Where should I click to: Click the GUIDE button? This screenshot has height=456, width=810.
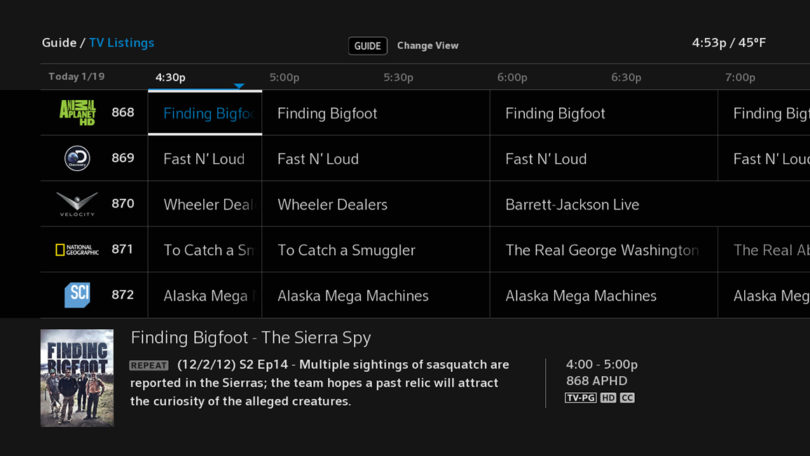click(367, 46)
